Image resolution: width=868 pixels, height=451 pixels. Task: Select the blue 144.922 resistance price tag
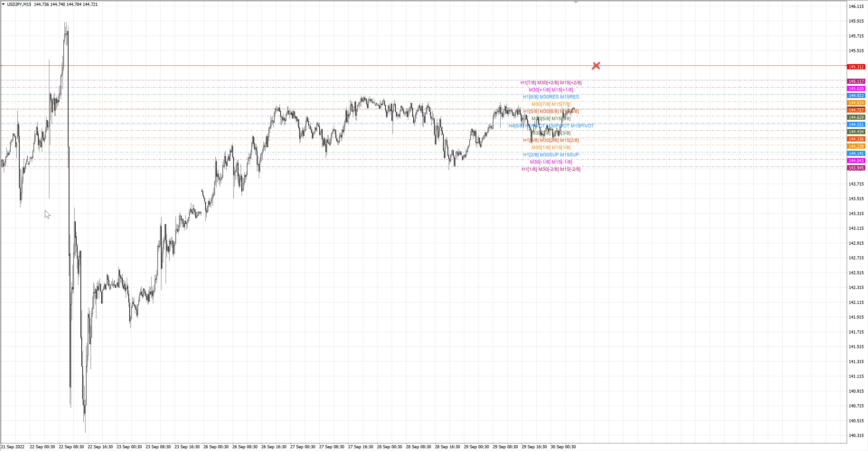coord(856,96)
